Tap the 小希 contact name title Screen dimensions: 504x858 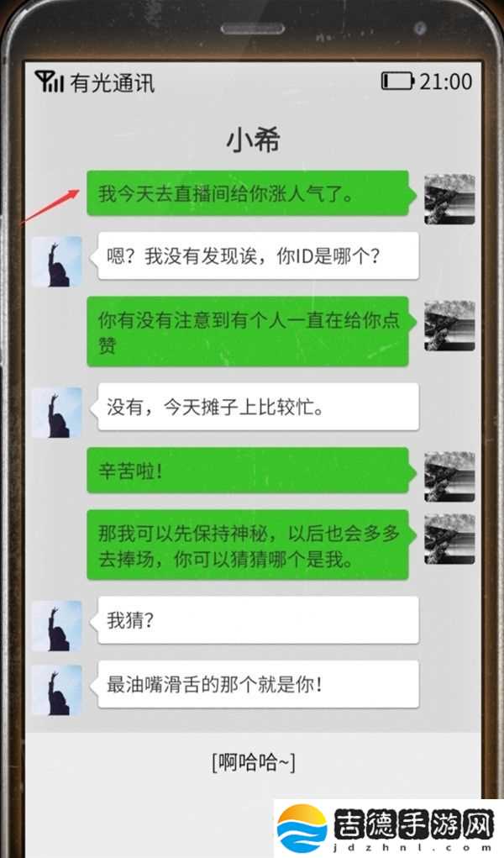click(x=253, y=139)
